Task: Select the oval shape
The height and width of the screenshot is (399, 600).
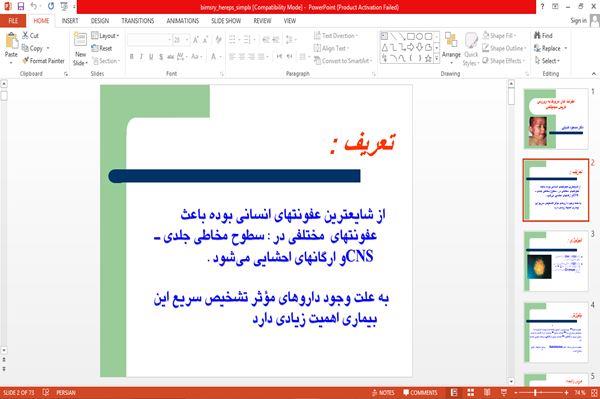Action: point(419,36)
